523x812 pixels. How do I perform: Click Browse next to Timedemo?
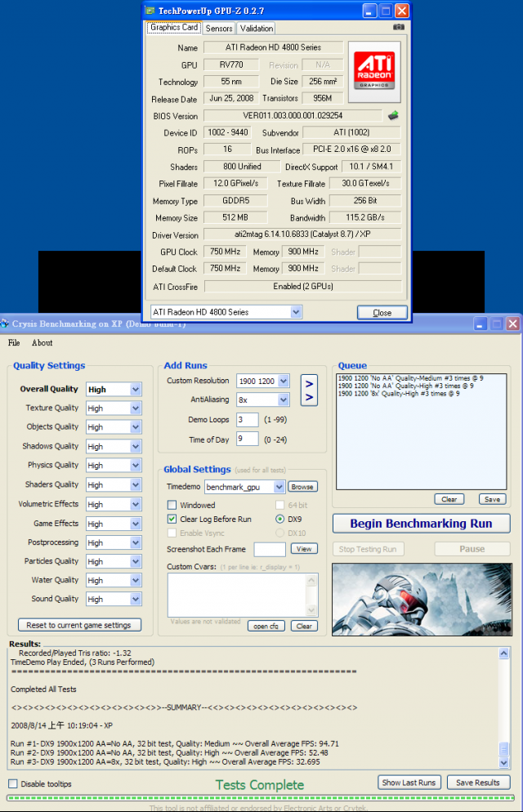click(302, 487)
